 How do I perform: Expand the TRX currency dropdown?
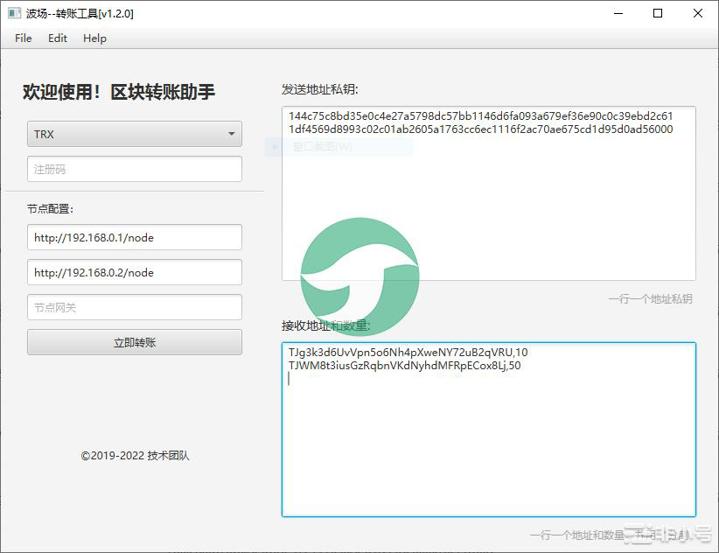pyautogui.click(x=134, y=134)
